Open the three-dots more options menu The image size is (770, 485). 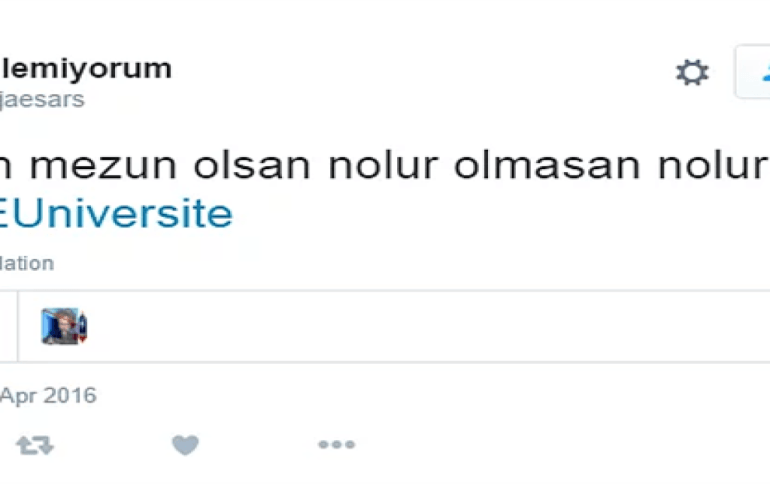336,445
